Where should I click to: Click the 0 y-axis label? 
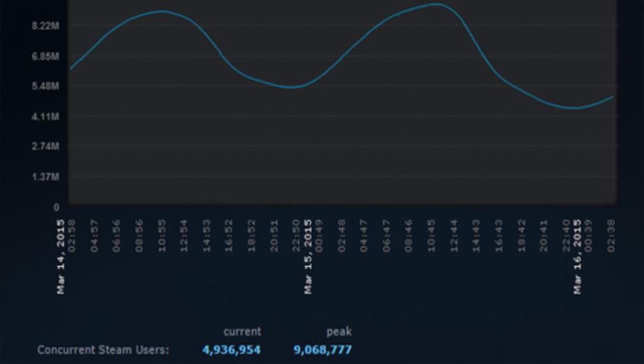(x=56, y=207)
